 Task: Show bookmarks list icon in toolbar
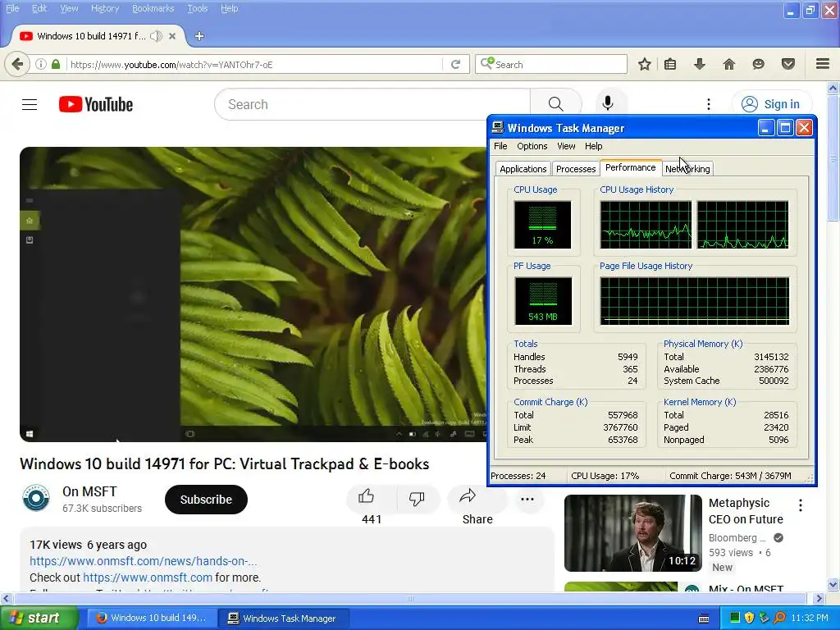(670, 64)
